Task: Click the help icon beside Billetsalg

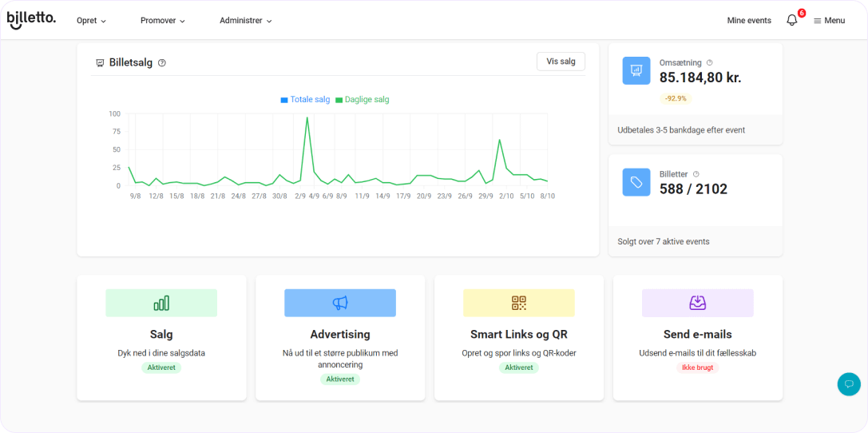Action: coord(162,63)
